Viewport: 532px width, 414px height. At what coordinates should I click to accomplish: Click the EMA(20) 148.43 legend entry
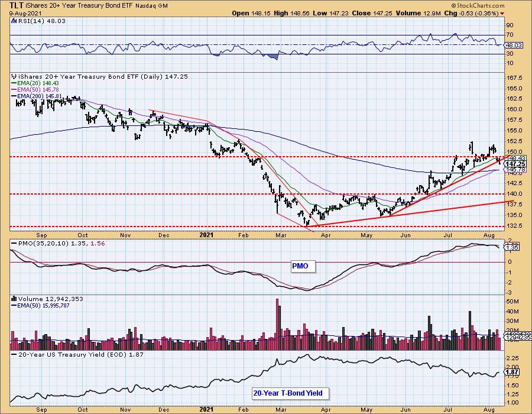35,83
